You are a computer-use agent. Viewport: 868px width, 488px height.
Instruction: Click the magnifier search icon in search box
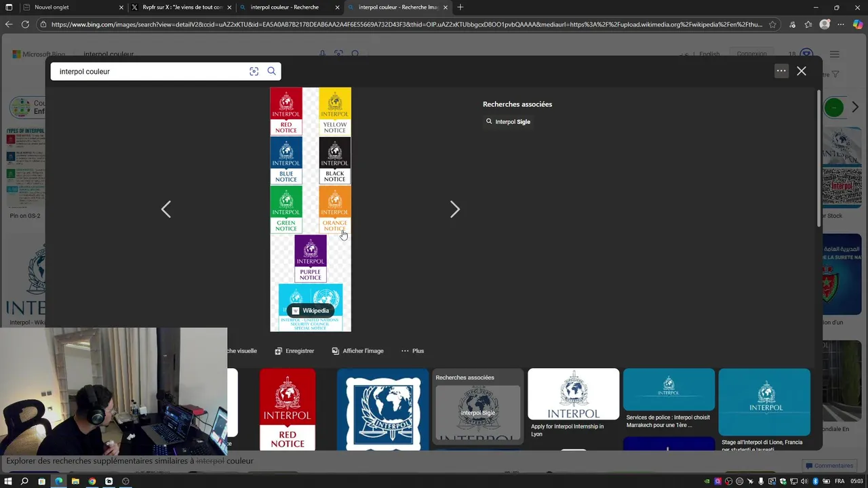[x=271, y=71]
